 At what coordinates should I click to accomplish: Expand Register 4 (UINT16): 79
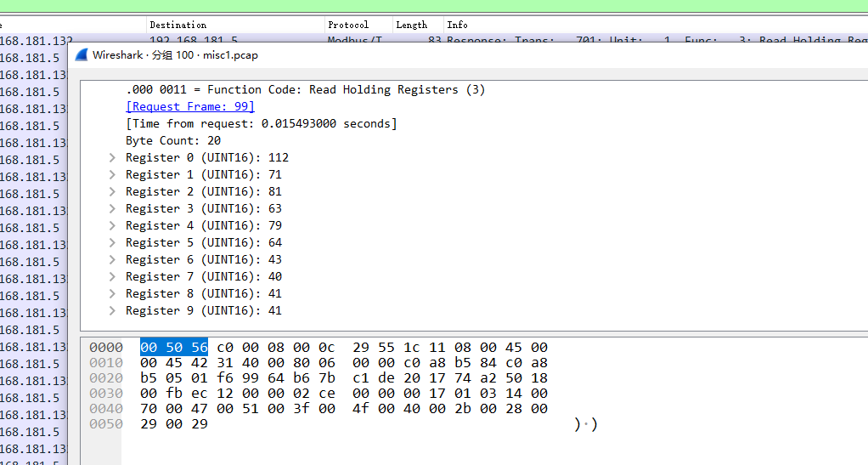[x=112, y=225]
